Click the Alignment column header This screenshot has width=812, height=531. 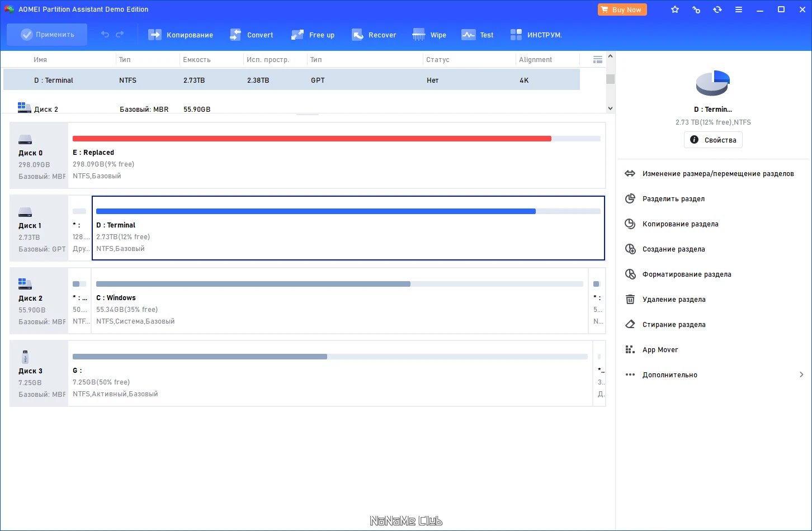[535, 60]
